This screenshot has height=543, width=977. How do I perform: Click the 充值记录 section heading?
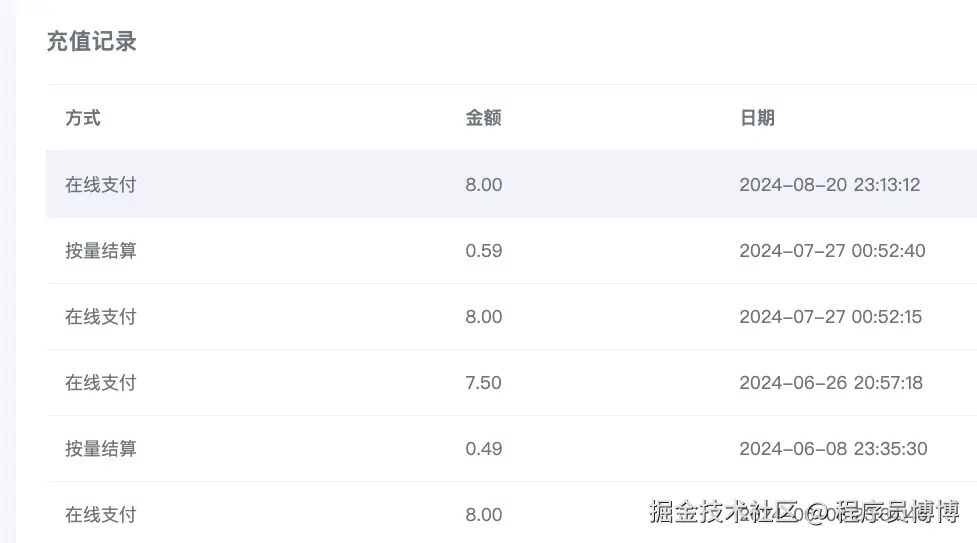(x=91, y=41)
